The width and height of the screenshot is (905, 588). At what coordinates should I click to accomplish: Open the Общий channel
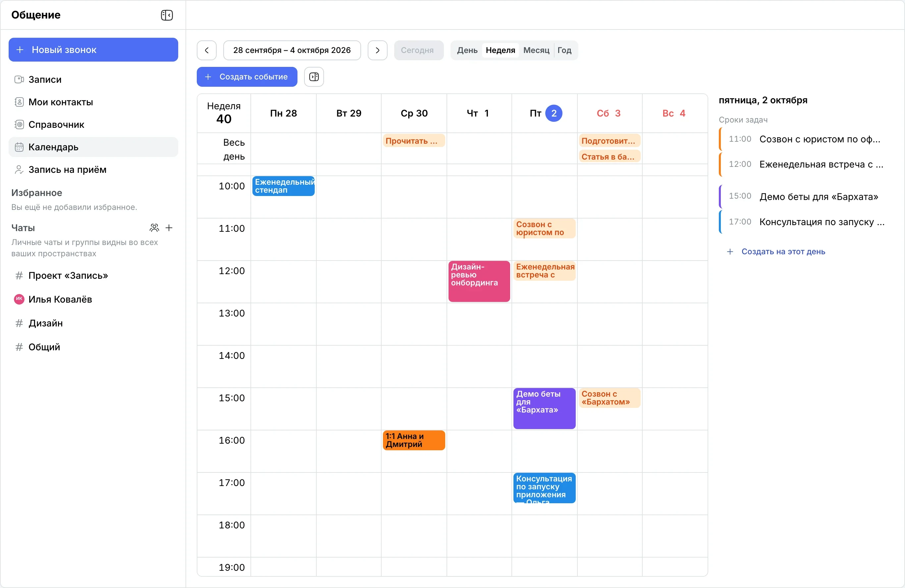click(x=93, y=347)
